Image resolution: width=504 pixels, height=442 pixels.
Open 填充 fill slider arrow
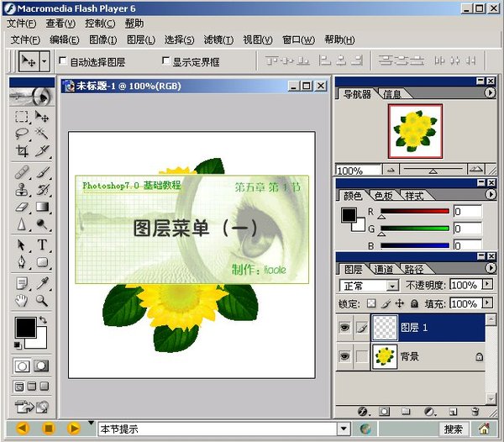click(487, 303)
